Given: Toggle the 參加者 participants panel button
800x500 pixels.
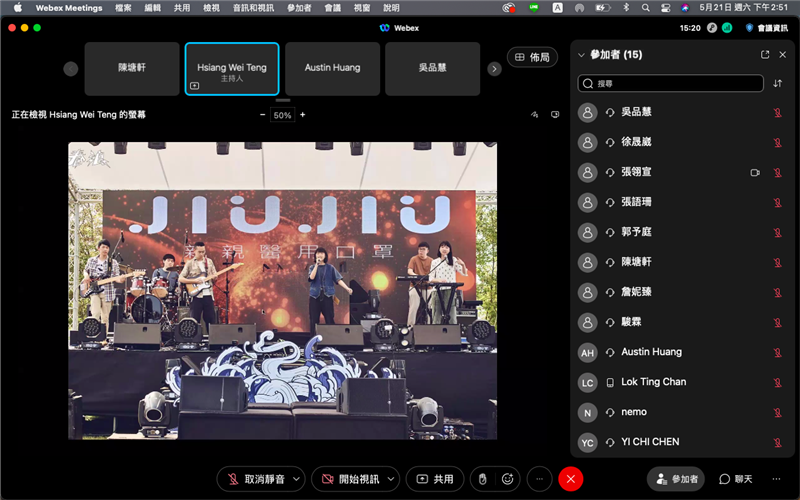Looking at the screenshot, I should (675, 479).
